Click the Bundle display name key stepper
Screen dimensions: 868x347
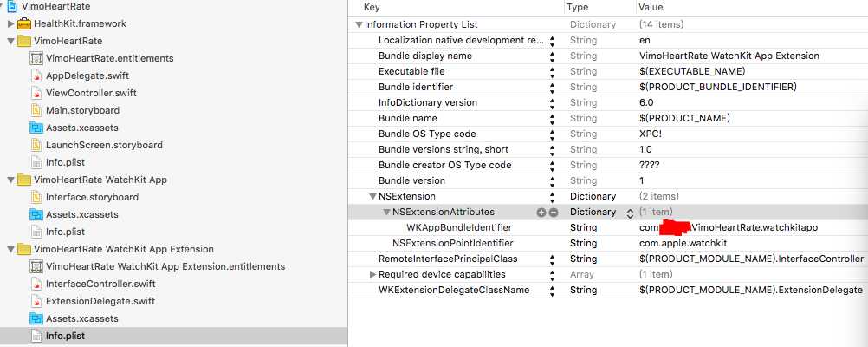click(x=552, y=56)
